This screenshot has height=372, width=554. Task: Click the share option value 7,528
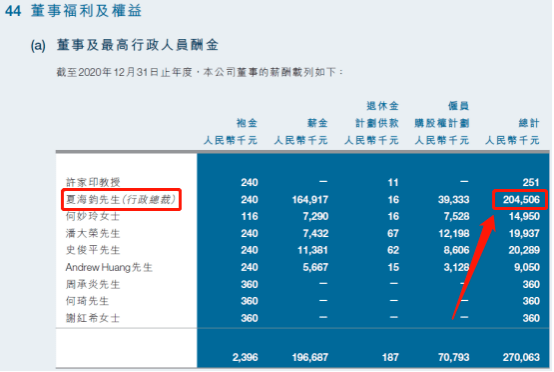tap(456, 216)
